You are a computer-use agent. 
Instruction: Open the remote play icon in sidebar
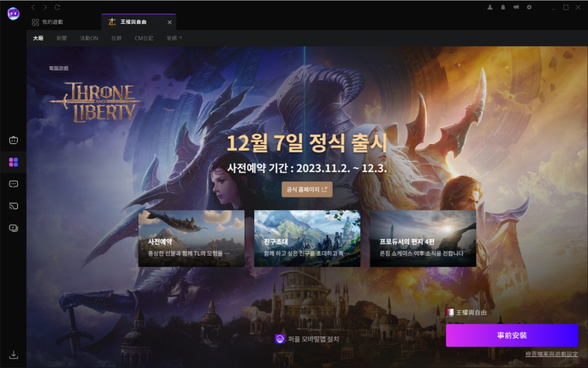[14, 228]
